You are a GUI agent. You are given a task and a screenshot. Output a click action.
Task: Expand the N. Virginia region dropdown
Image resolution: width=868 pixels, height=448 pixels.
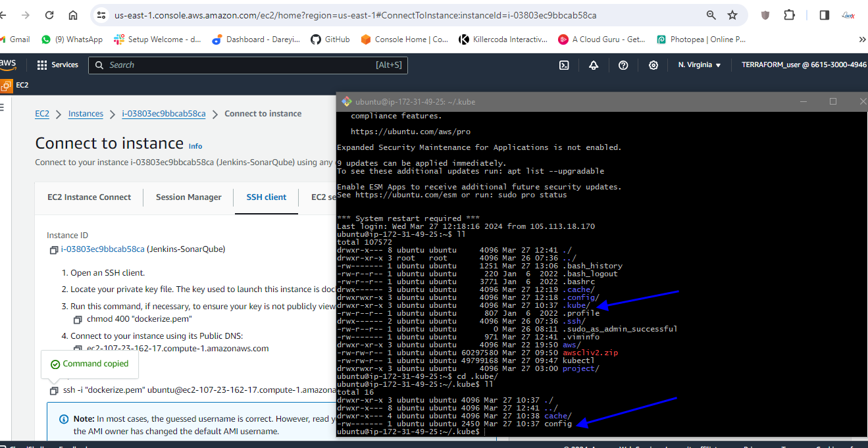tap(700, 65)
